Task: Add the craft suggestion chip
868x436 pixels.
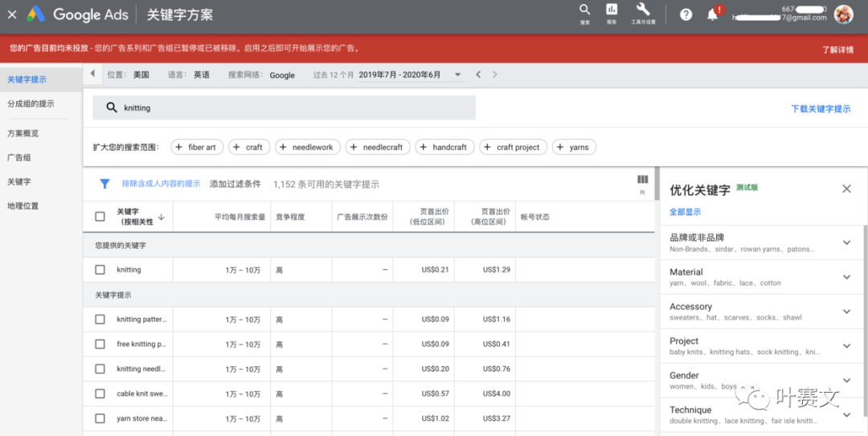Action: pyautogui.click(x=249, y=147)
